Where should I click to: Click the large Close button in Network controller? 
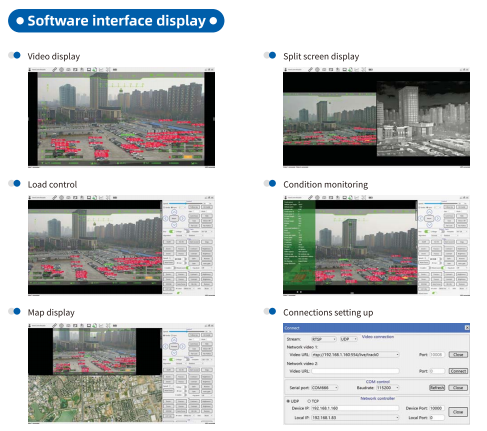tap(458, 412)
